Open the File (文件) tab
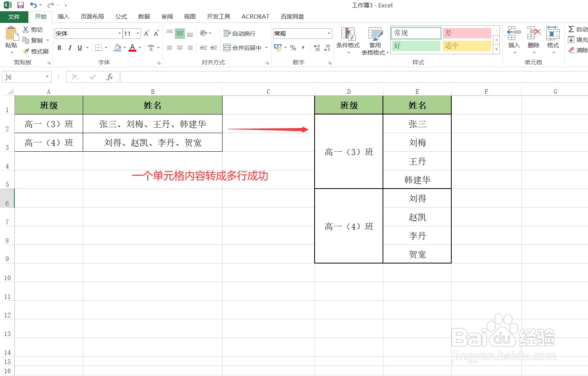The width and height of the screenshot is (588, 376). point(14,17)
